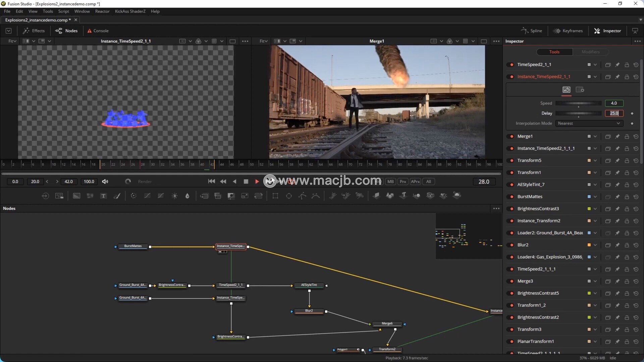The height and width of the screenshot is (362, 644).
Task: Open the Spline panel
Action: point(532,31)
